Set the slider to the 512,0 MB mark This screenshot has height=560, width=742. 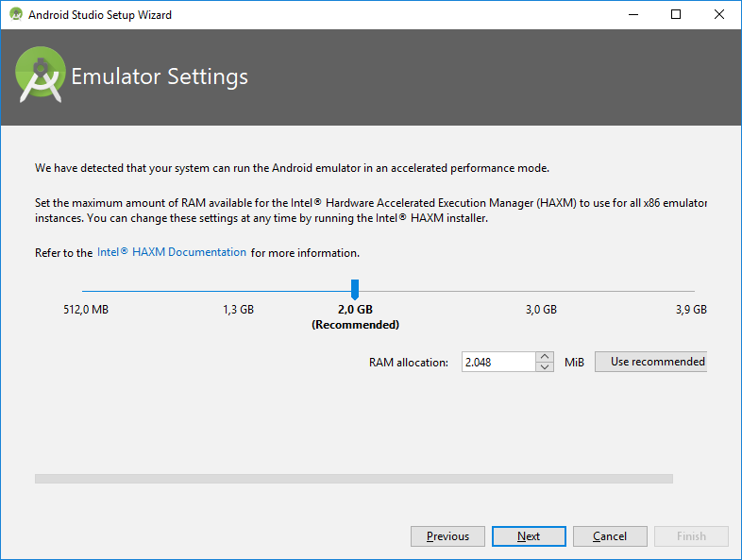pos(83,292)
